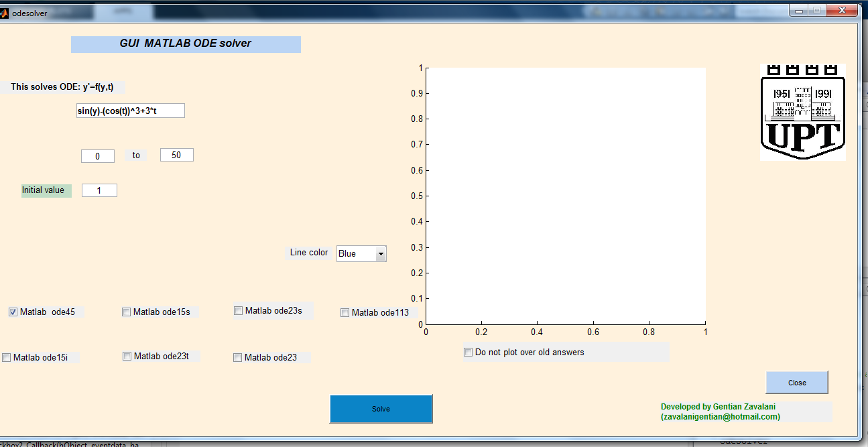Click the end time field showing 50

coord(177,155)
